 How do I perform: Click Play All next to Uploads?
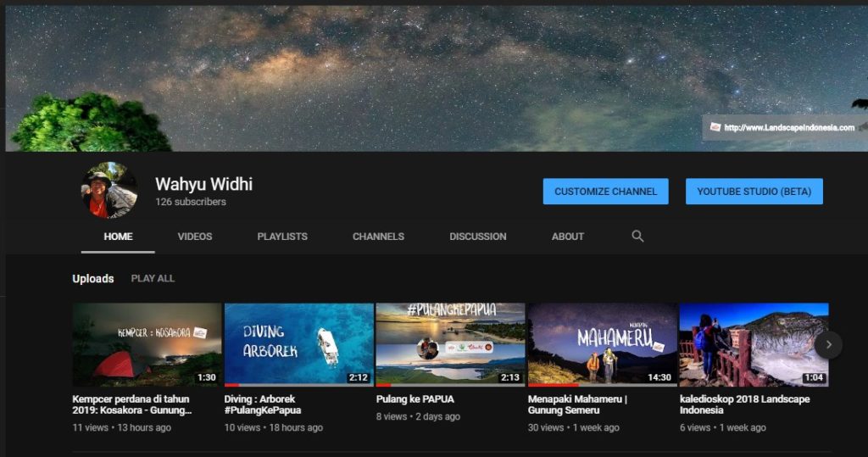tap(153, 278)
